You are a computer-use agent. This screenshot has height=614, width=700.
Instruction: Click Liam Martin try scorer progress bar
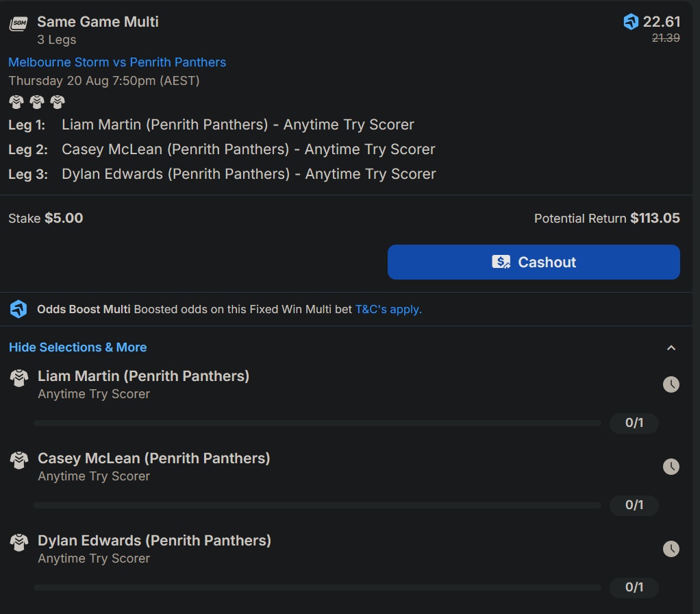(x=317, y=423)
